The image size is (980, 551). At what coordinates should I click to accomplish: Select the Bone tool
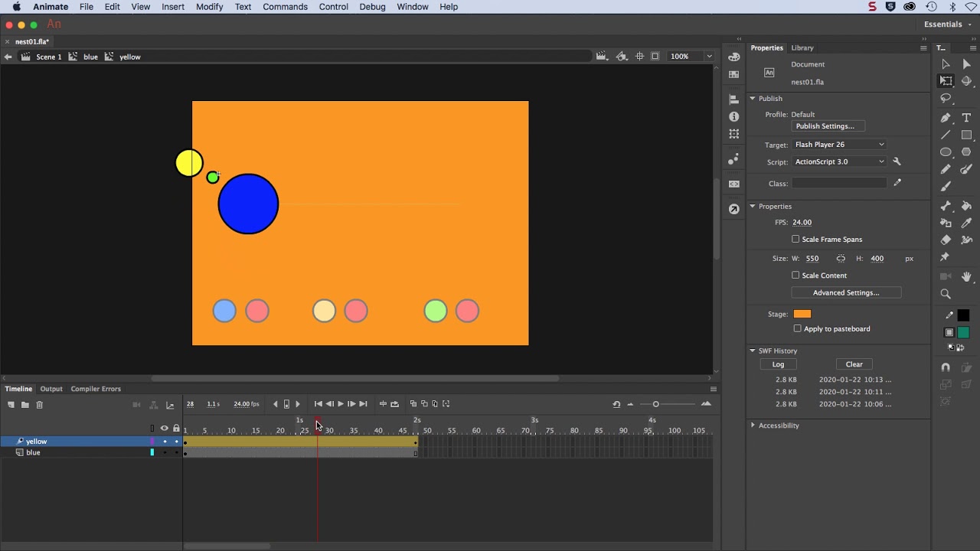(946, 206)
